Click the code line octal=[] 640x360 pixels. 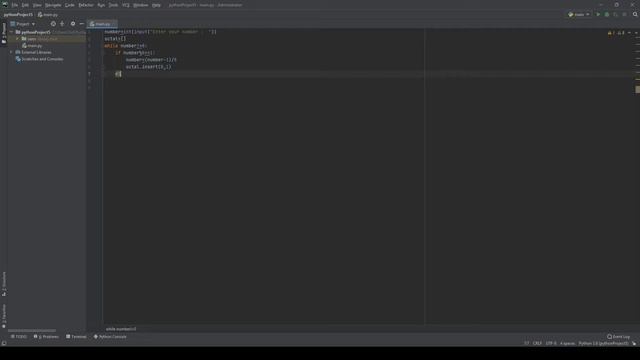tap(115, 39)
